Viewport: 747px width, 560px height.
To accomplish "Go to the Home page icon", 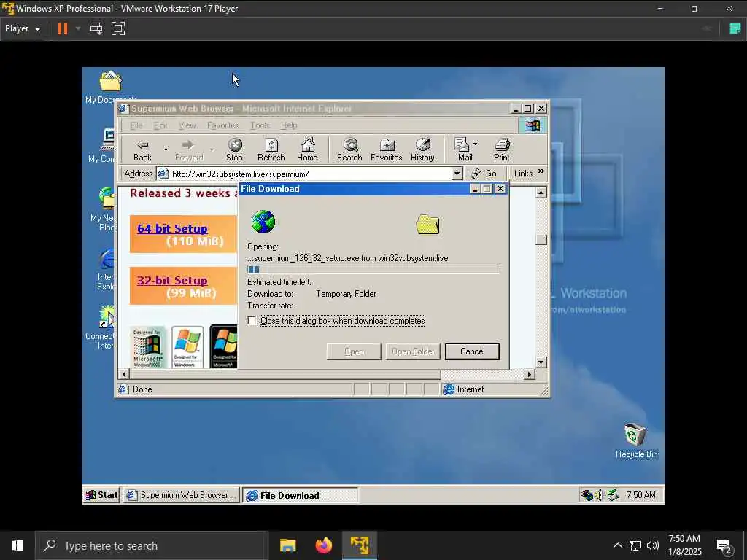I will [x=307, y=149].
